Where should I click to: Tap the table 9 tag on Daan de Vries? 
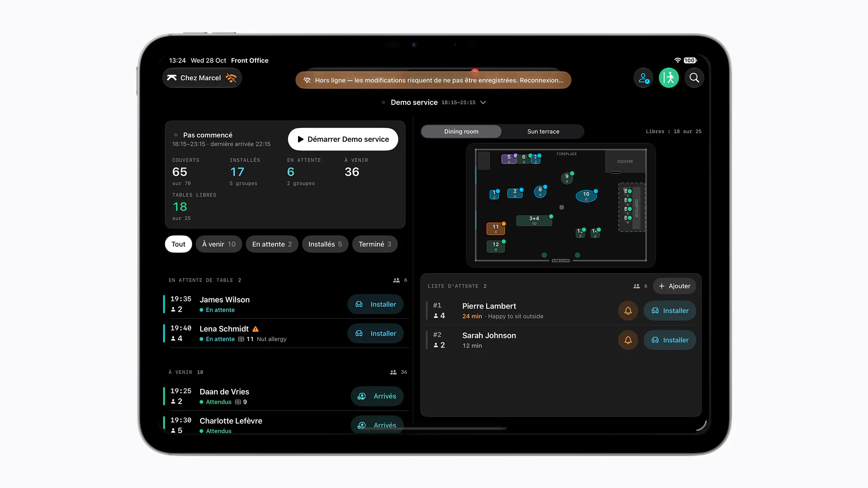point(241,402)
